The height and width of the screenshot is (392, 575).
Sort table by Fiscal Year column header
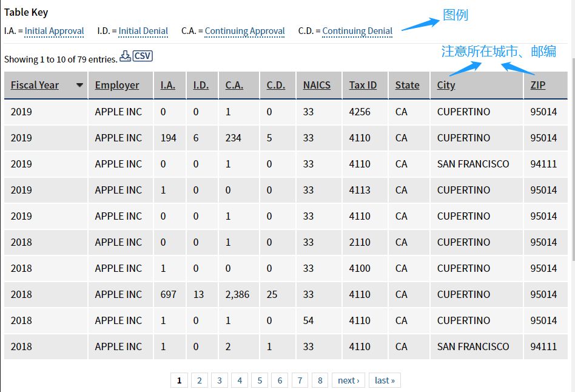pyautogui.click(x=35, y=85)
